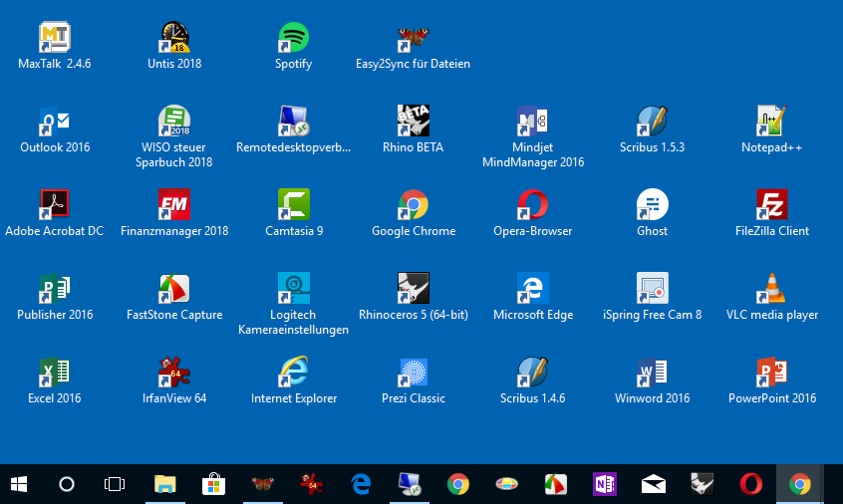Select the Spotify desktop icon
The width and height of the screenshot is (843, 504).
[293, 39]
